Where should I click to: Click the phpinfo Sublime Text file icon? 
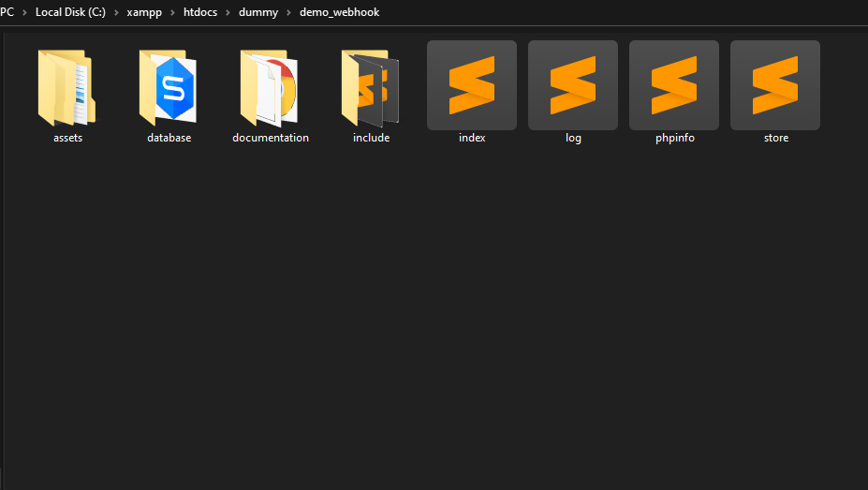tap(674, 85)
